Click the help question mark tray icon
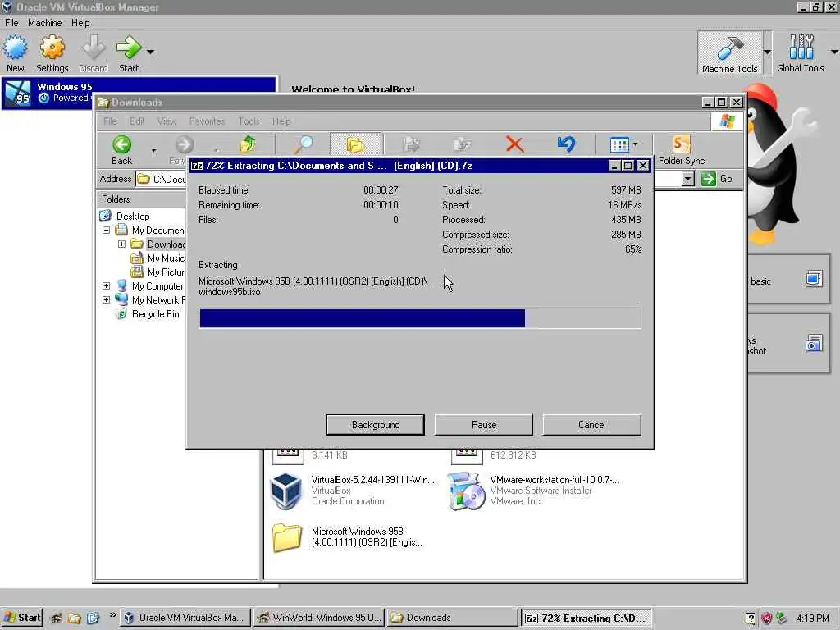The height and width of the screenshot is (630, 840). coord(751,618)
